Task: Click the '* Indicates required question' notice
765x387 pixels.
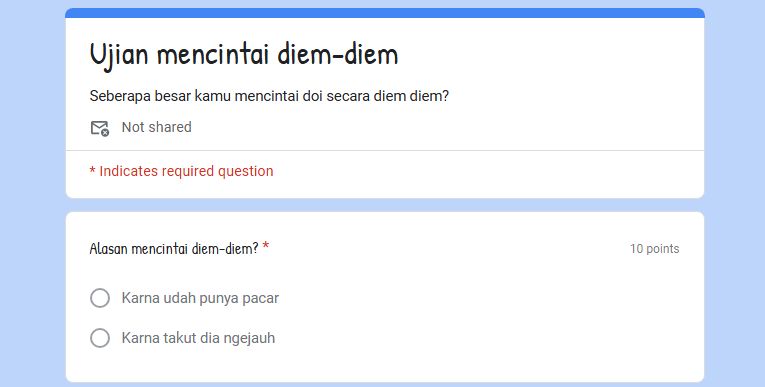Action: point(181,171)
